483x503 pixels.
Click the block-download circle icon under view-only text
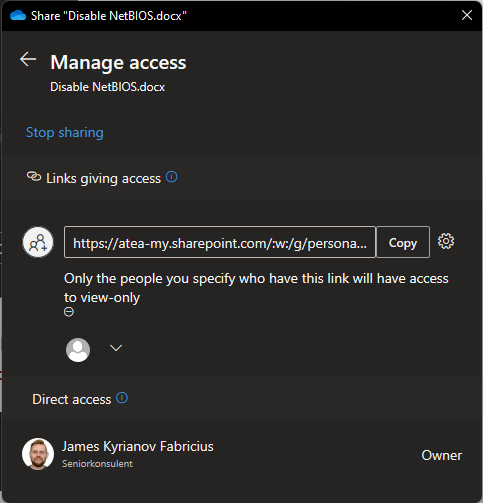pos(69,312)
